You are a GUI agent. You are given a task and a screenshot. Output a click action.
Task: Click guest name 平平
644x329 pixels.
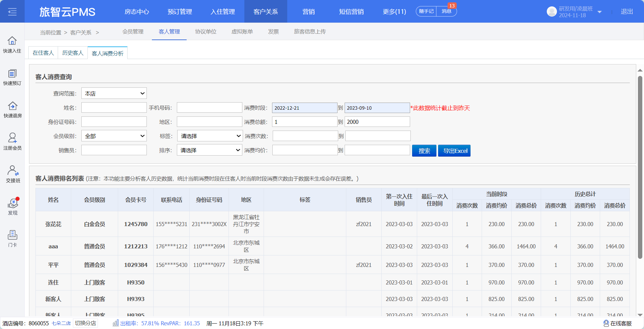53,265
